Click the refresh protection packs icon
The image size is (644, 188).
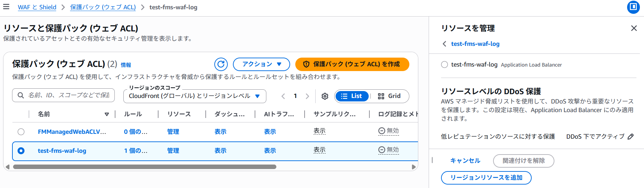pyautogui.click(x=221, y=64)
